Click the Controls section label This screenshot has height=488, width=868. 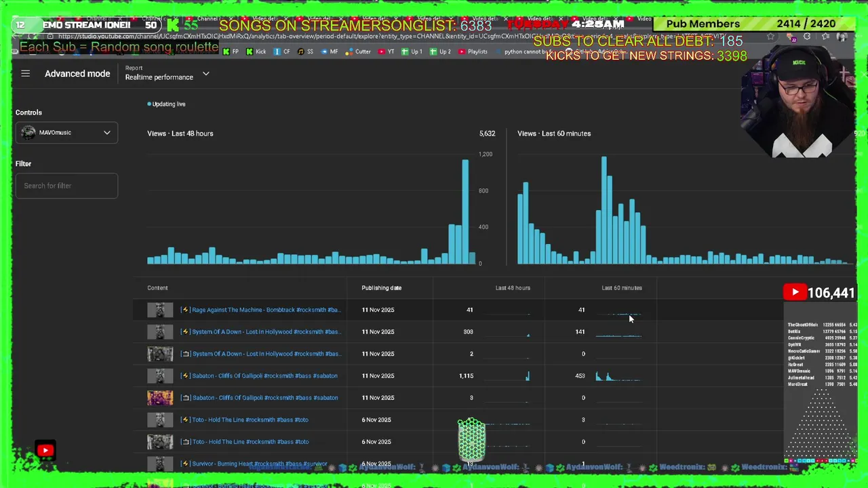tap(28, 113)
